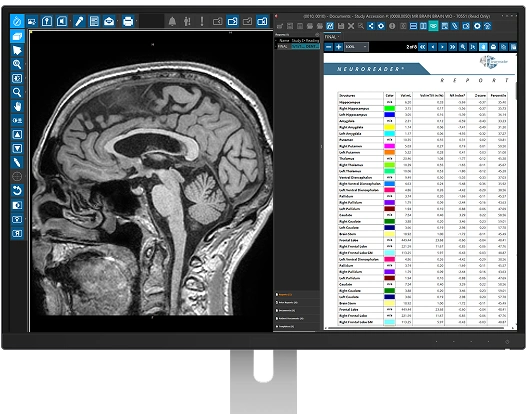The width and height of the screenshot is (526, 414).
Task: Click the printer icon in viewer toolbar
Action: point(127,21)
